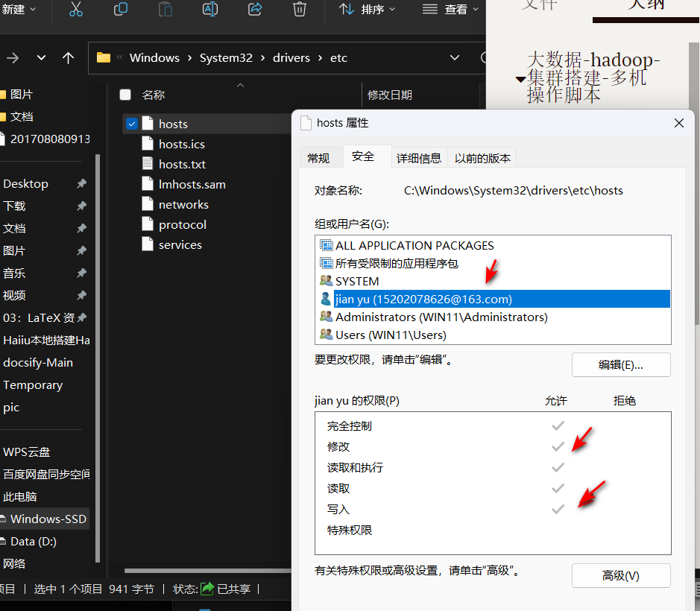Image resolution: width=700 pixels, height=611 pixels.
Task: Select Administrators (WIN11\Administrators) in the user list
Action: 441,317
